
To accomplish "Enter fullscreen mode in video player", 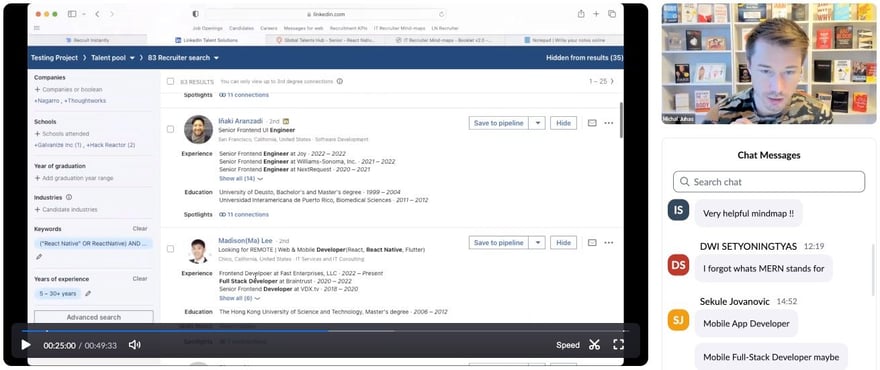I will [x=618, y=345].
